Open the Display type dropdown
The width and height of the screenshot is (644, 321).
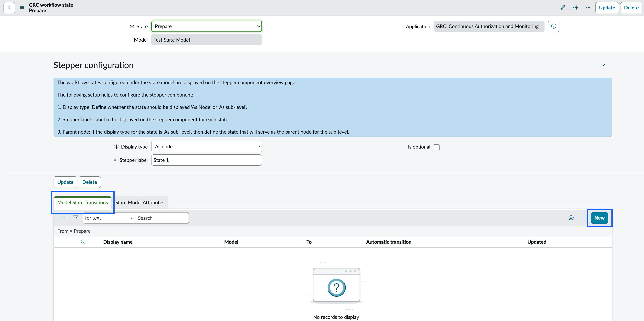(206, 147)
